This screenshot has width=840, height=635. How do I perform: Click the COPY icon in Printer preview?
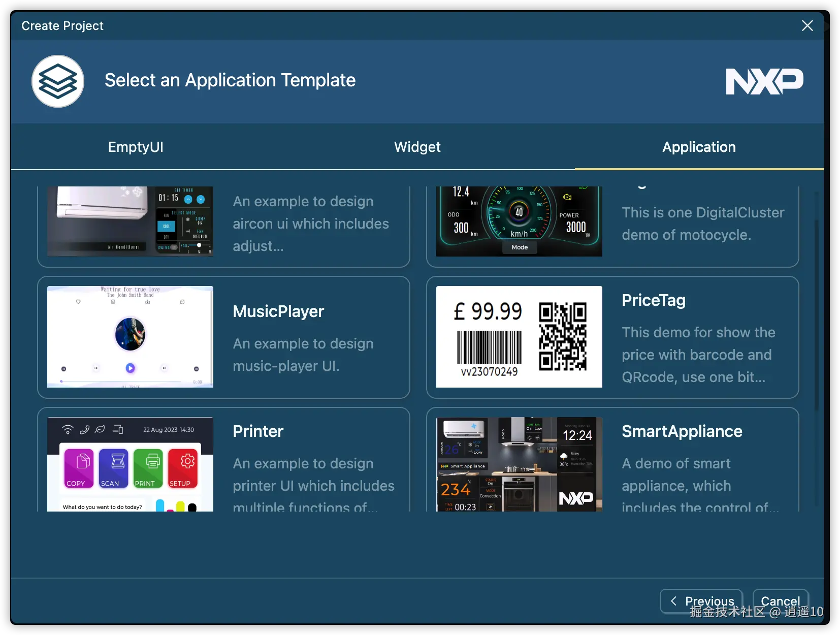click(79, 468)
